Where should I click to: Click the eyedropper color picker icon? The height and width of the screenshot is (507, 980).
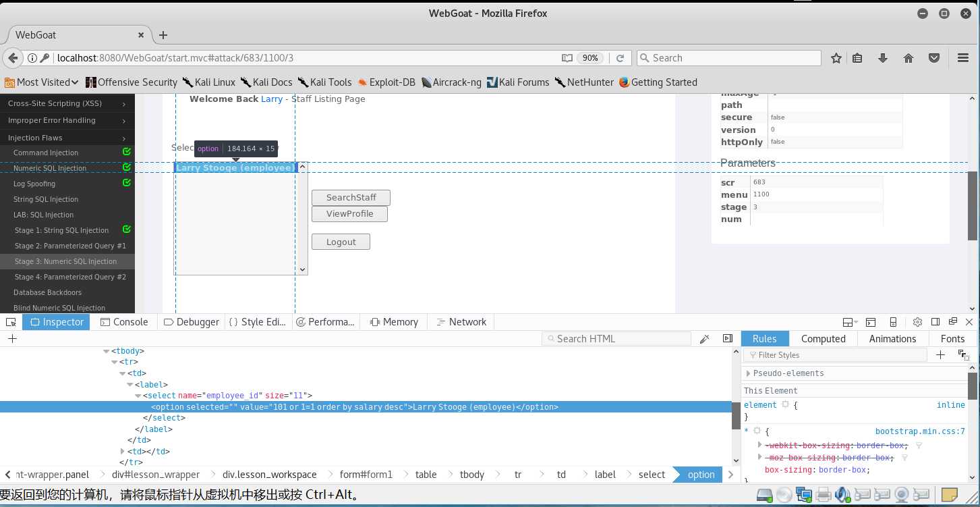tap(704, 339)
